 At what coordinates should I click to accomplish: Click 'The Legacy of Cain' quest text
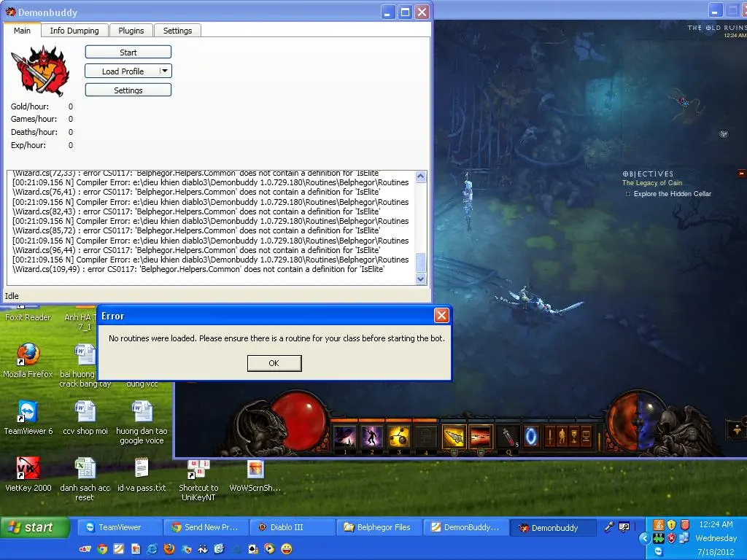click(x=651, y=183)
